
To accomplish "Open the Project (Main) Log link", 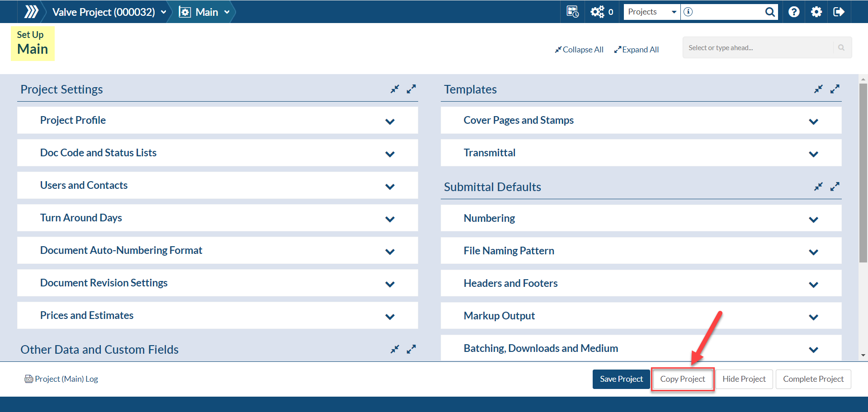I will [x=61, y=379].
